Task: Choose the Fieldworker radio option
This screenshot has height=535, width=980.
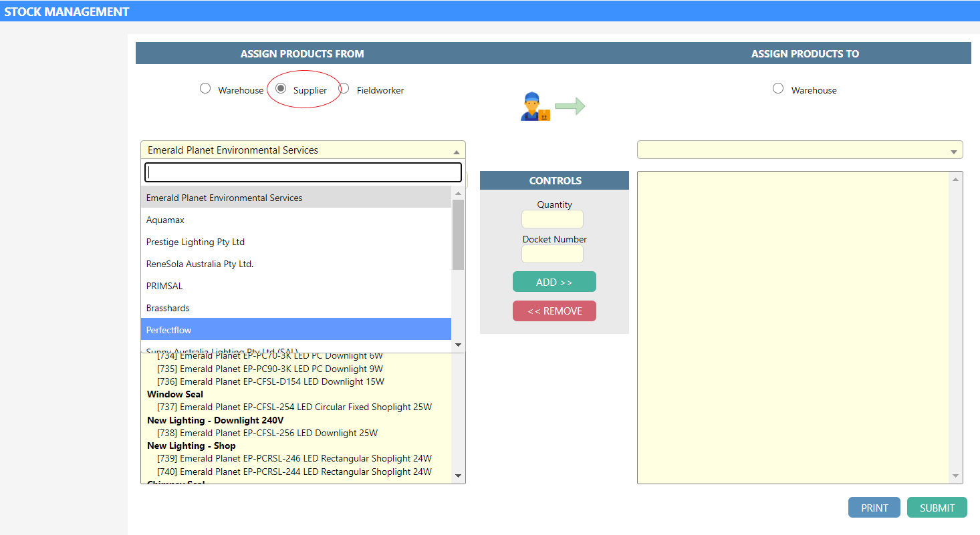Action: (344, 89)
